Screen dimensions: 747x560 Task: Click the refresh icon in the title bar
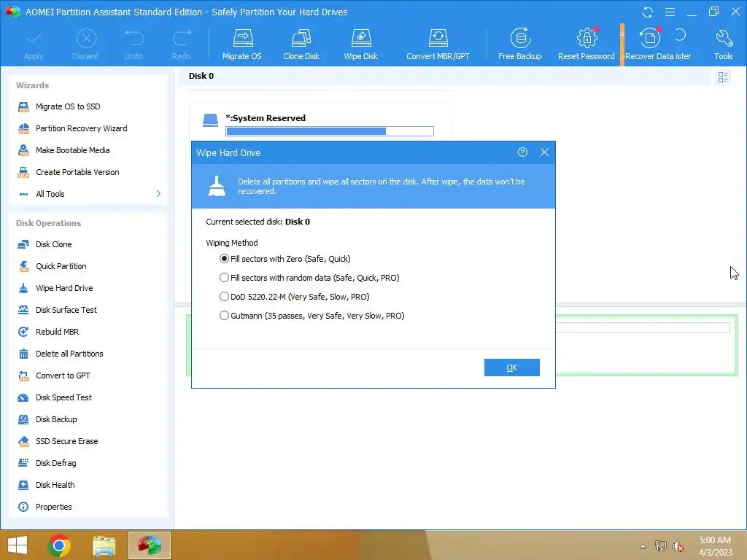(x=648, y=12)
